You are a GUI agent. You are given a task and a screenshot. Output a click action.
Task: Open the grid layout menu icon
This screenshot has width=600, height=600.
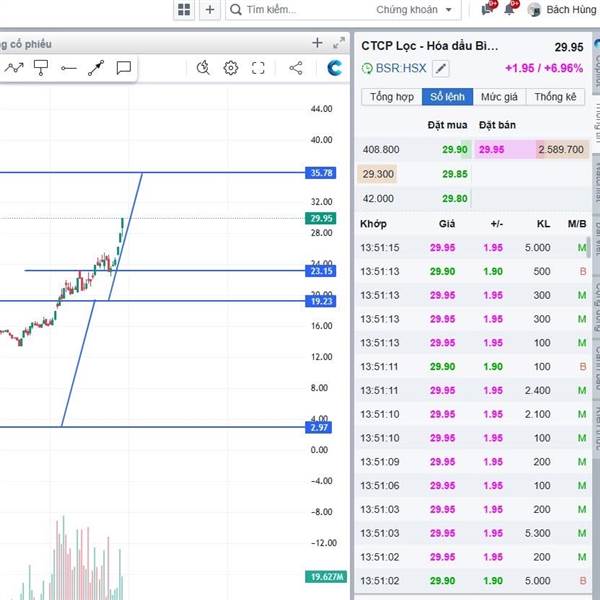[184, 10]
